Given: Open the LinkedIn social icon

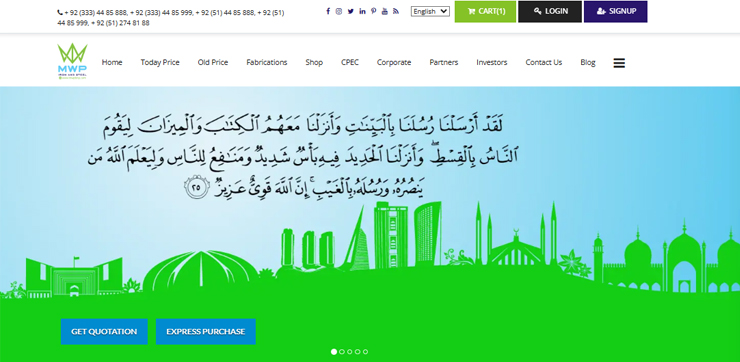Looking at the screenshot, I should [x=362, y=11].
